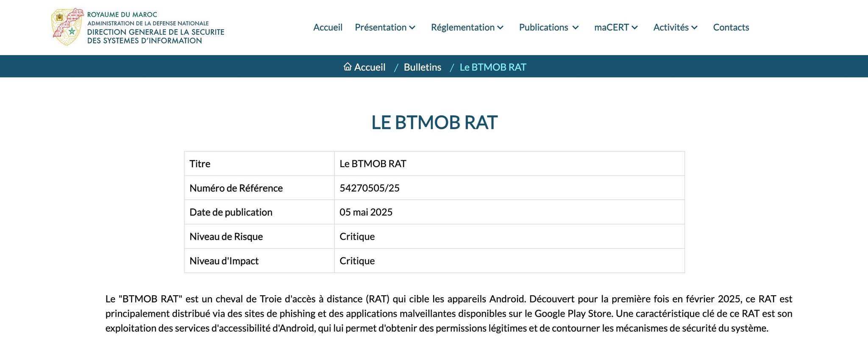
Task: Expand the Présentation chevron
Action: pyautogui.click(x=412, y=28)
